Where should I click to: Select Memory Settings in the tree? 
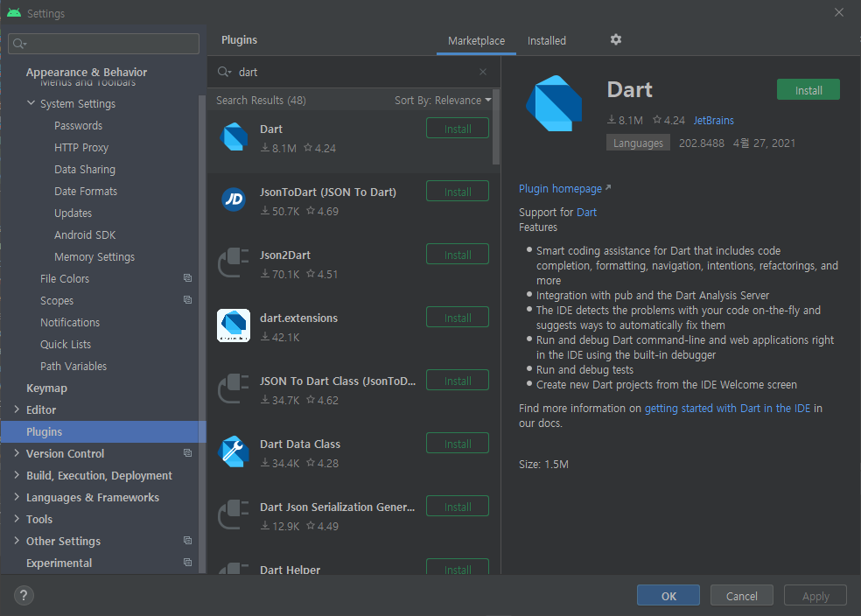click(94, 257)
